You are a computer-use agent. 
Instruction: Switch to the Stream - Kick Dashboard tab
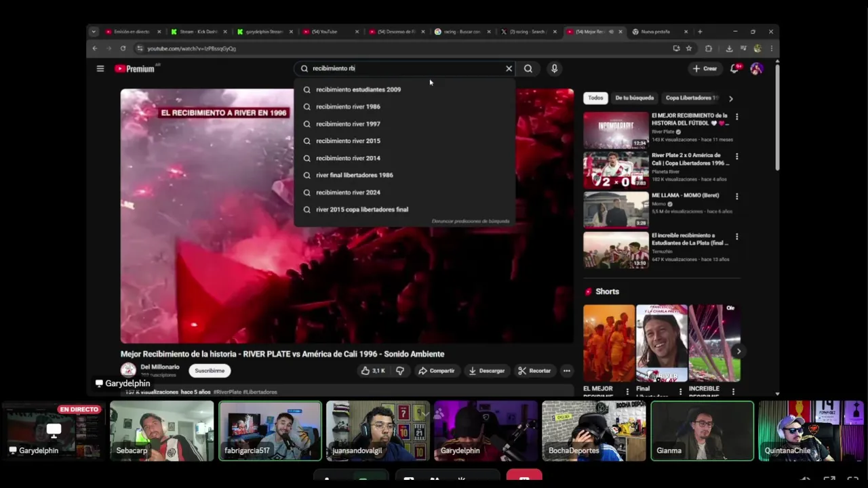click(x=199, y=31)
